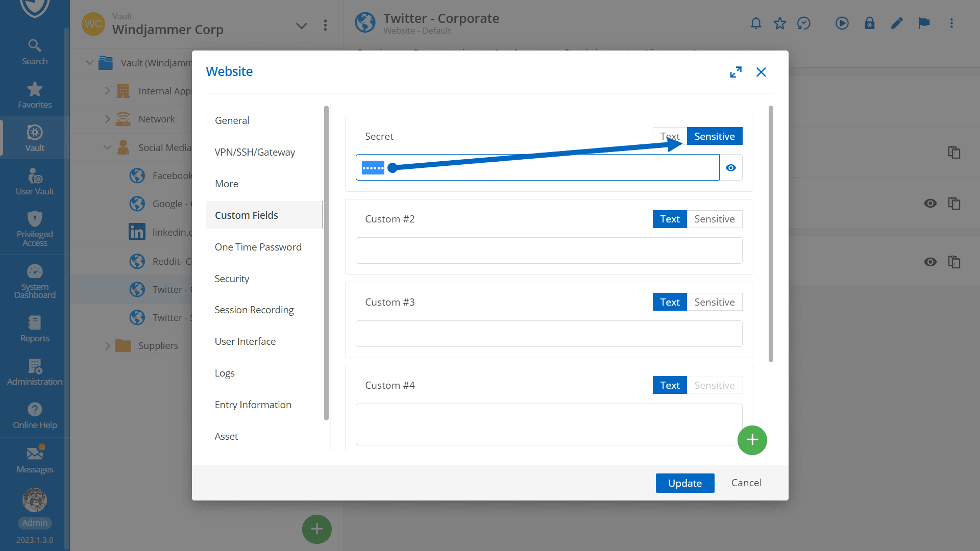This screenshot has height=551, width=980.
Task: Click green plus to add custom field
Action: point(752,440)
